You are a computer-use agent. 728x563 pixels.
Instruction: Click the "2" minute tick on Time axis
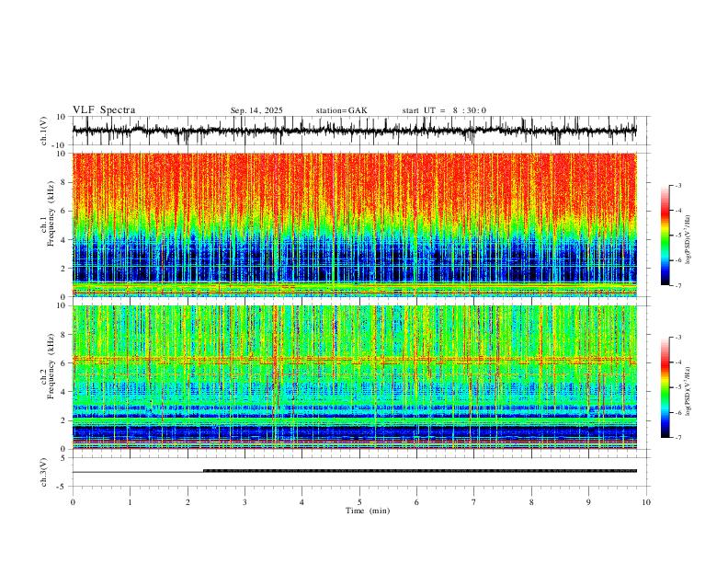click(x=188, y=502)
